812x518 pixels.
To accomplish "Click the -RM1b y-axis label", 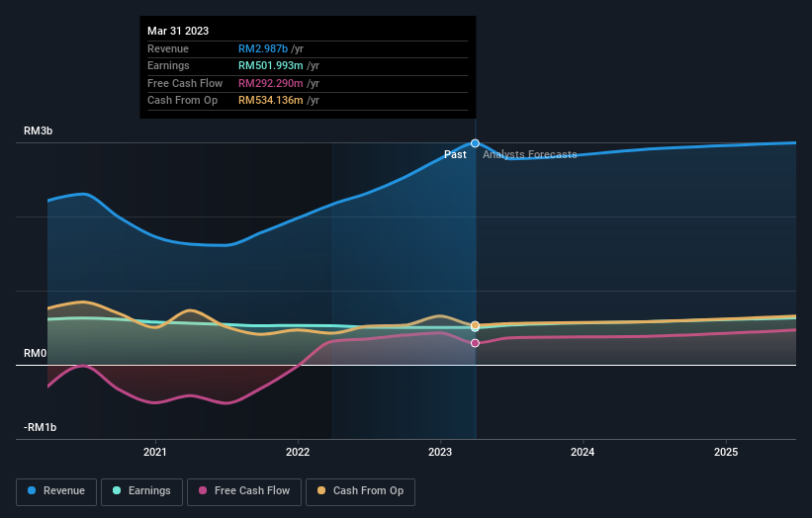I will 40,427.
